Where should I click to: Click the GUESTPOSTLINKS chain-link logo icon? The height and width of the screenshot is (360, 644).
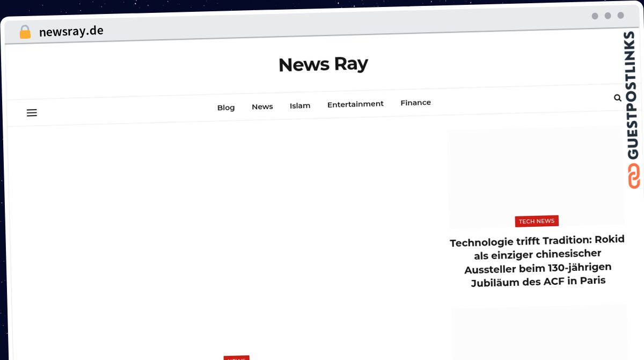(633, 176)
